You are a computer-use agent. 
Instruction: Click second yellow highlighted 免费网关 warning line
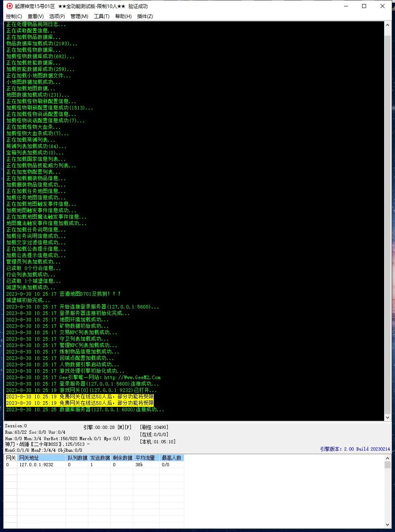click(x=80, y=403)
